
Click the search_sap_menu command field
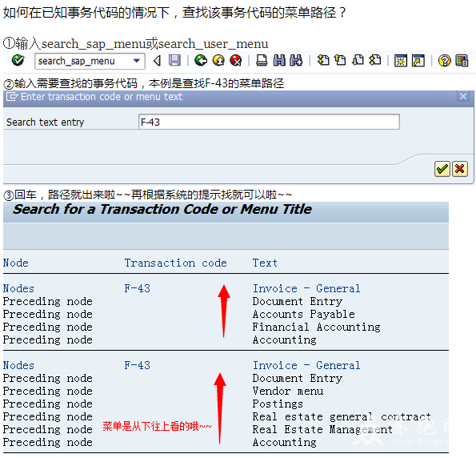coord(90,61)
